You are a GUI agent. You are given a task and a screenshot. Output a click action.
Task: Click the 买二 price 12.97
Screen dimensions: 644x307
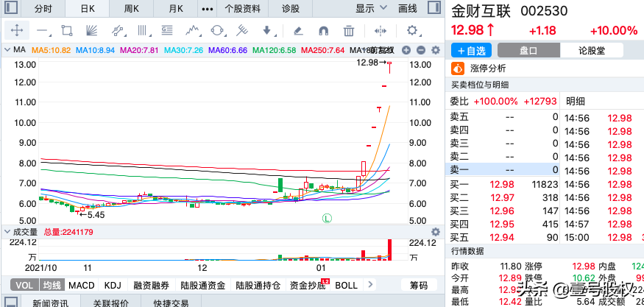(502, 198)
